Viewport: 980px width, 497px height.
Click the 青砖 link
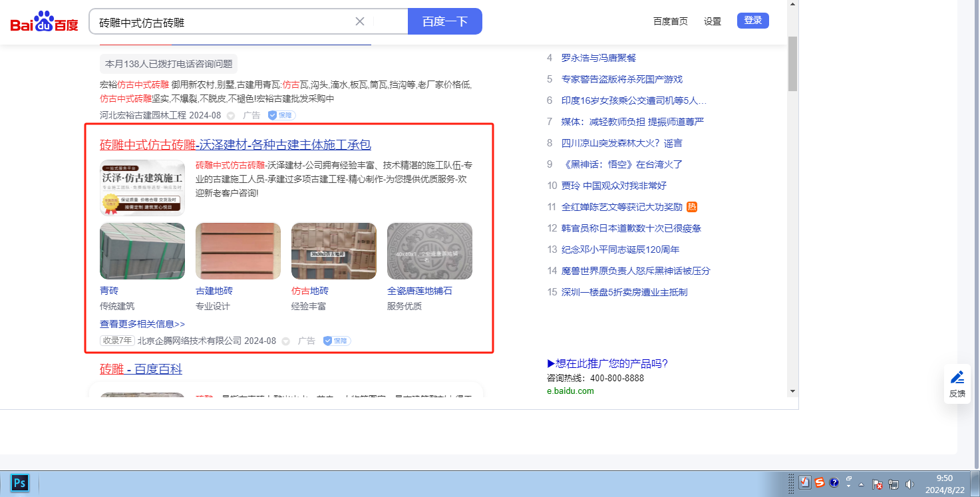(x=109, y=291)
